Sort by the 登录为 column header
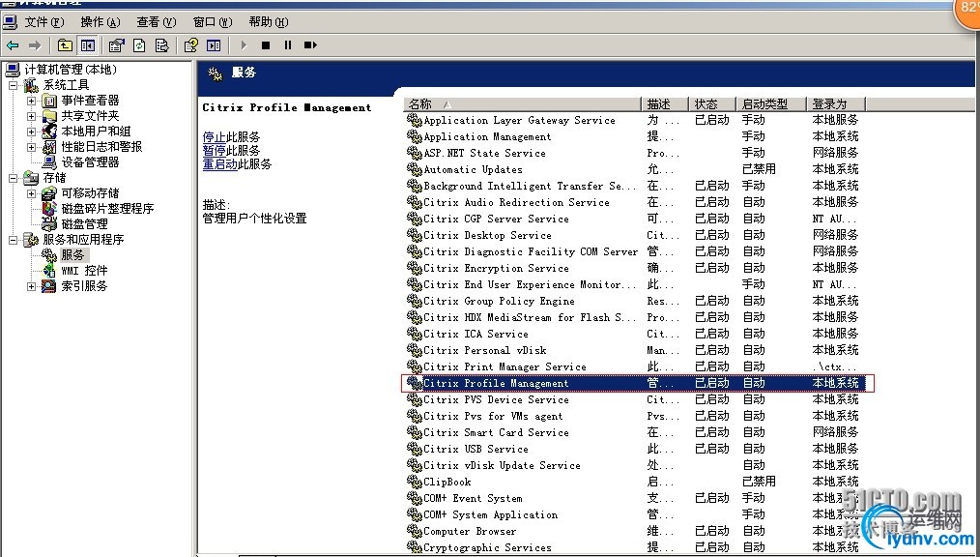 pyautogui.click(x=836, y=103)
